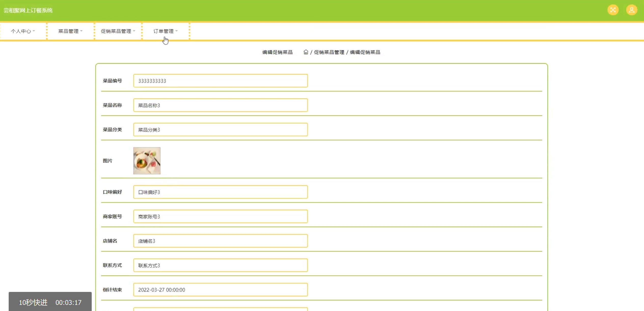Screen dimensions: 644x311
Task: Expand the 菜品管理 dropdown menu
Action: click(70, 31)
